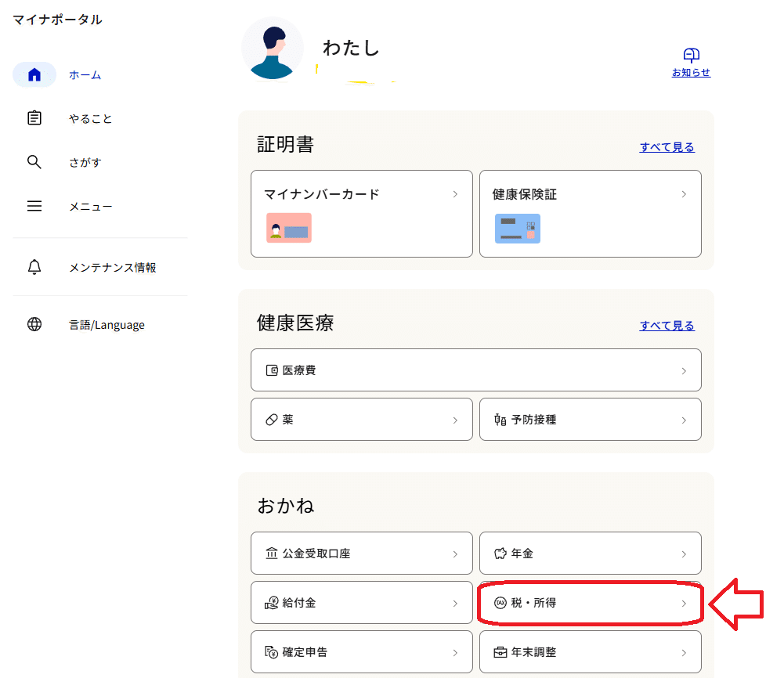Click the わたし profile avatar
The width and height of the screenshot is (784, 678).
(272, 48)
